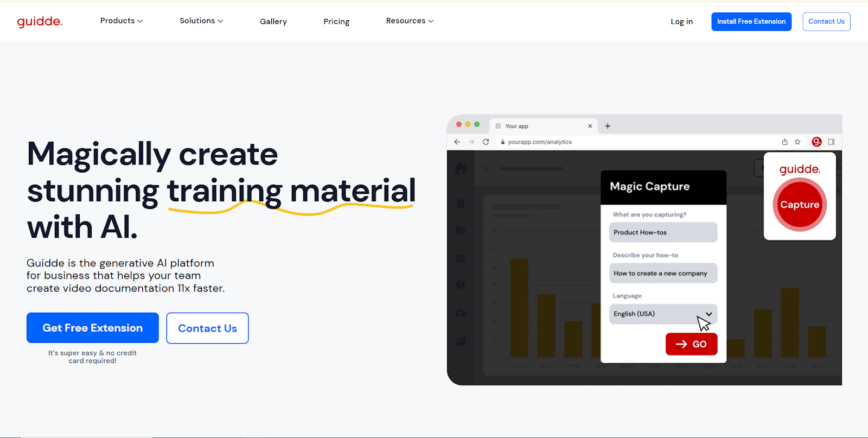Screen dimensions: 868x438
Task: Click the guidde logo in capture popup
Action: coord(800,169)
